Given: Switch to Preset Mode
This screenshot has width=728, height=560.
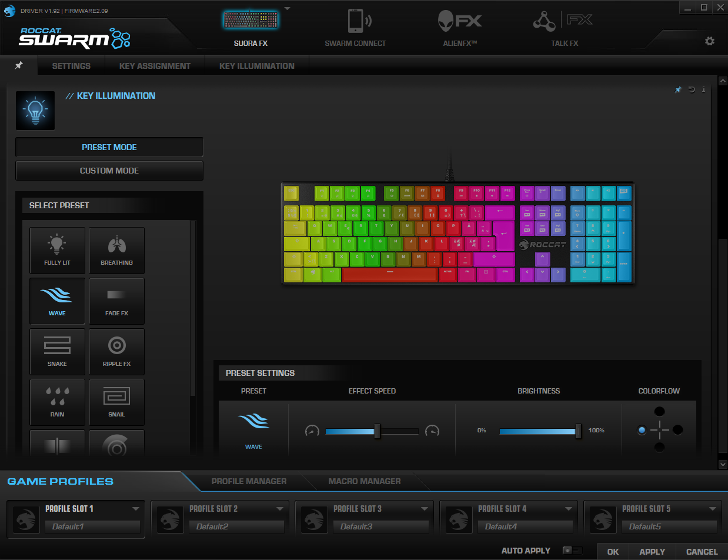Looking at the screenshot, I should pyautogui.click(x=109, y=147).
